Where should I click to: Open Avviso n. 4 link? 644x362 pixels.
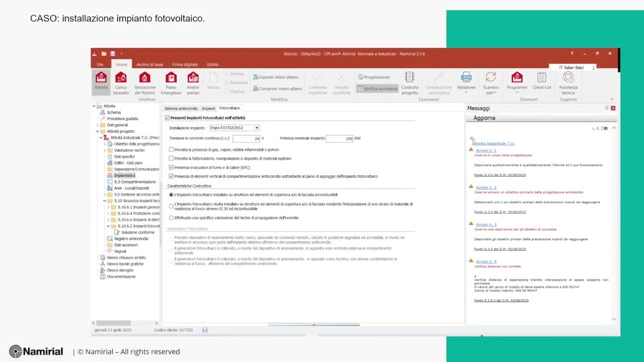tap(486, 261)
